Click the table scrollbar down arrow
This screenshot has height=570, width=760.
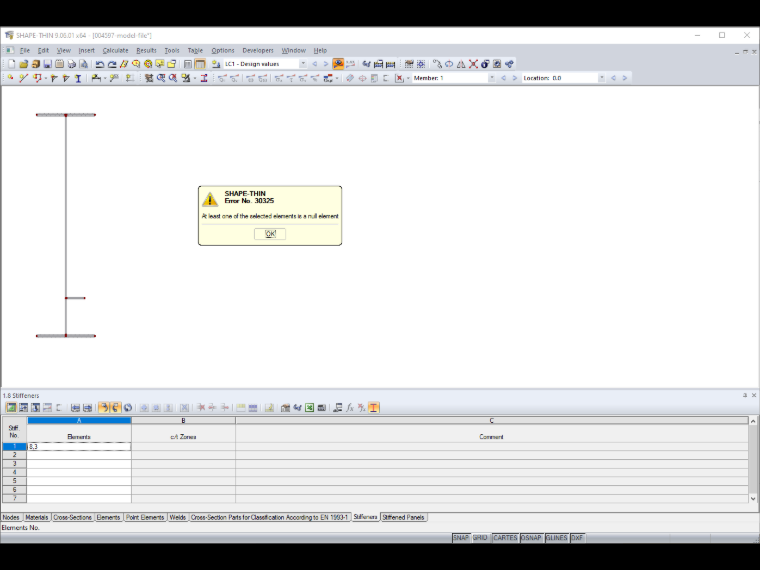(753, 498)
